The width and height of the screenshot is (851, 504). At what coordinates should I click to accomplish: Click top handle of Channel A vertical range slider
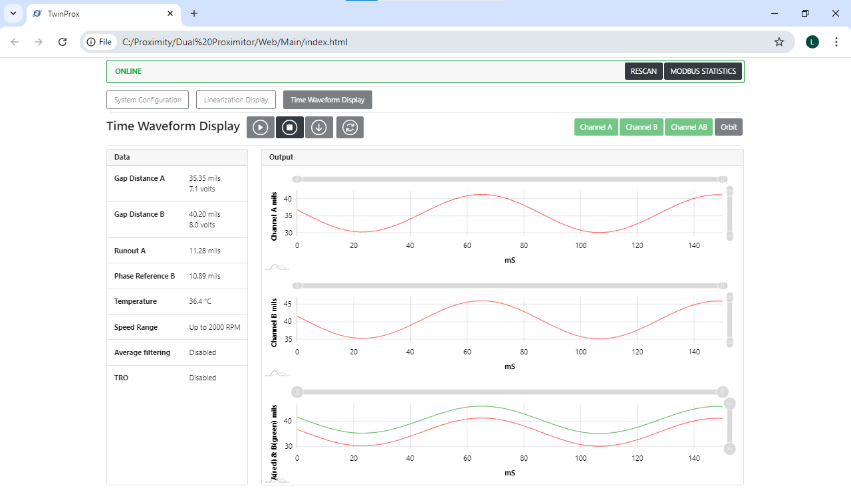click(729, 191)
